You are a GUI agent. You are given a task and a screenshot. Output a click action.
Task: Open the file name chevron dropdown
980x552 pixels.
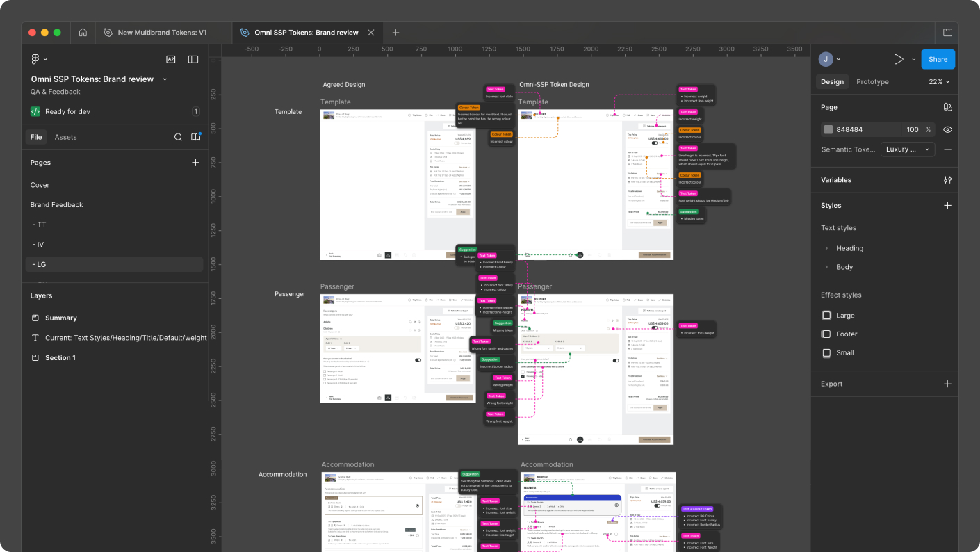coord(165,79)
